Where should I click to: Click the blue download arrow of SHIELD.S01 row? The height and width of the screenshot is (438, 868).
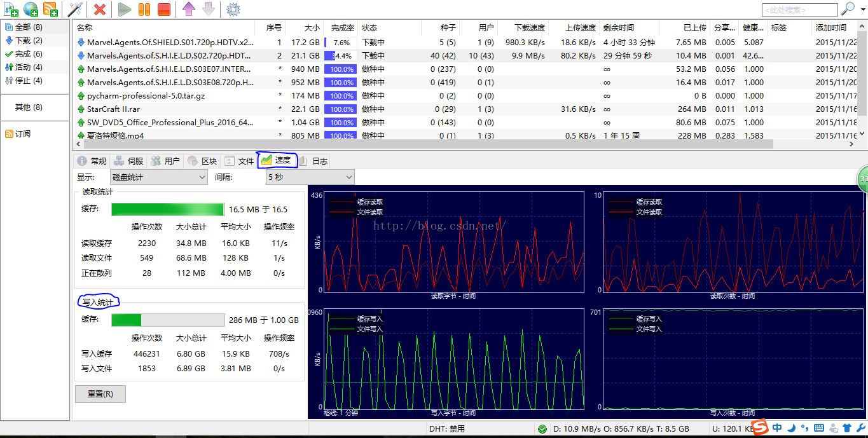[81, 43]
